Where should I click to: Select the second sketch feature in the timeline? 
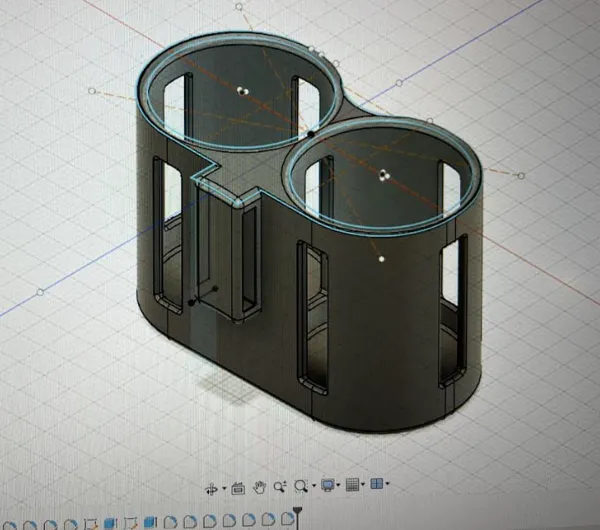pyautogui.click(x=130, y=523)
